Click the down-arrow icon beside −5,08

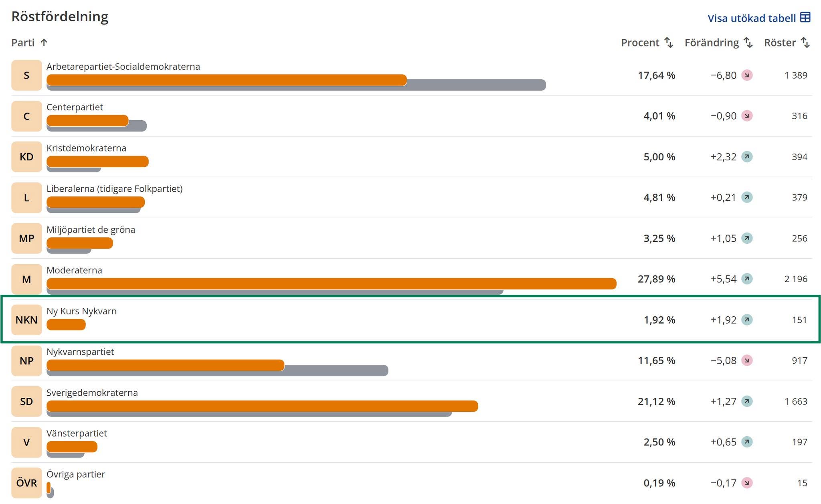(x=747, y=360)
